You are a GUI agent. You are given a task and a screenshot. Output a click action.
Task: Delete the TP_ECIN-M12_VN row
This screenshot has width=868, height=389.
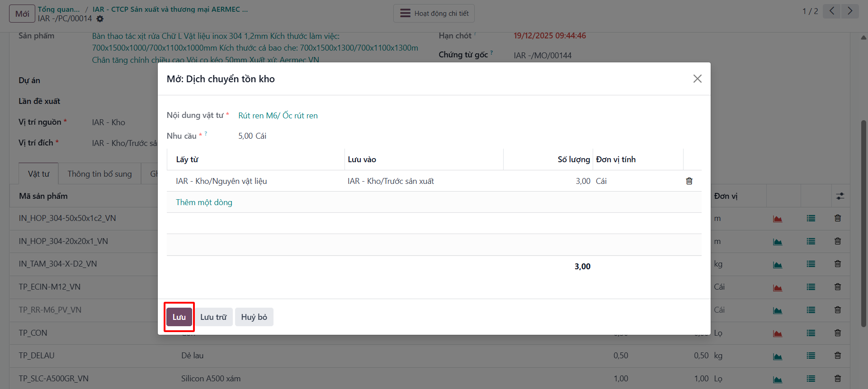(x=838, y=287)
